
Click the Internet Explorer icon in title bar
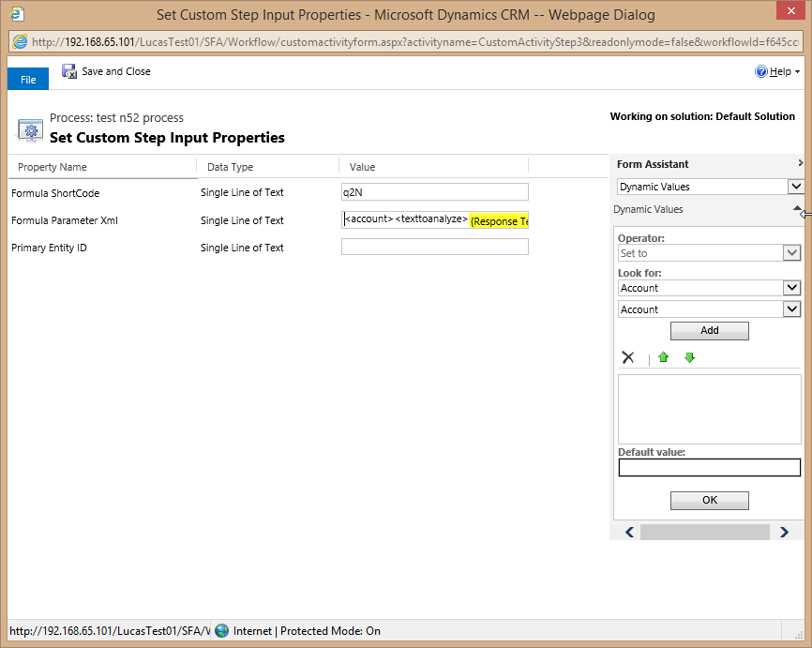pos(17,14)
